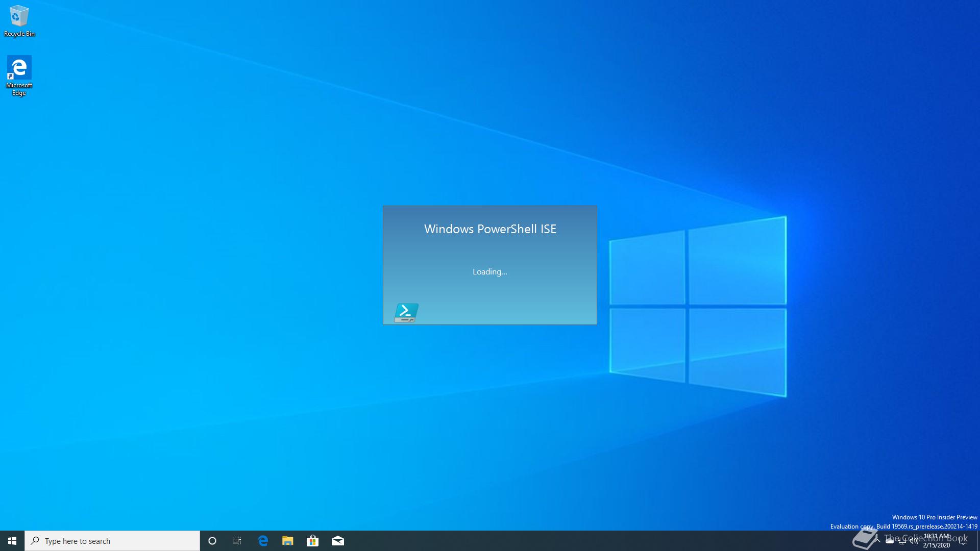Open the network status tray icon

(902, 541)
